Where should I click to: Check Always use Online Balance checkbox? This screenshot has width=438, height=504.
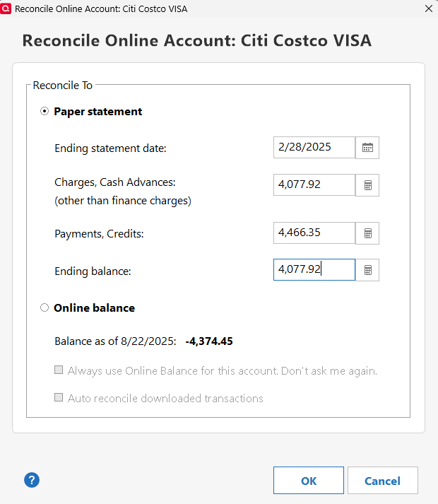coord(59,370)
